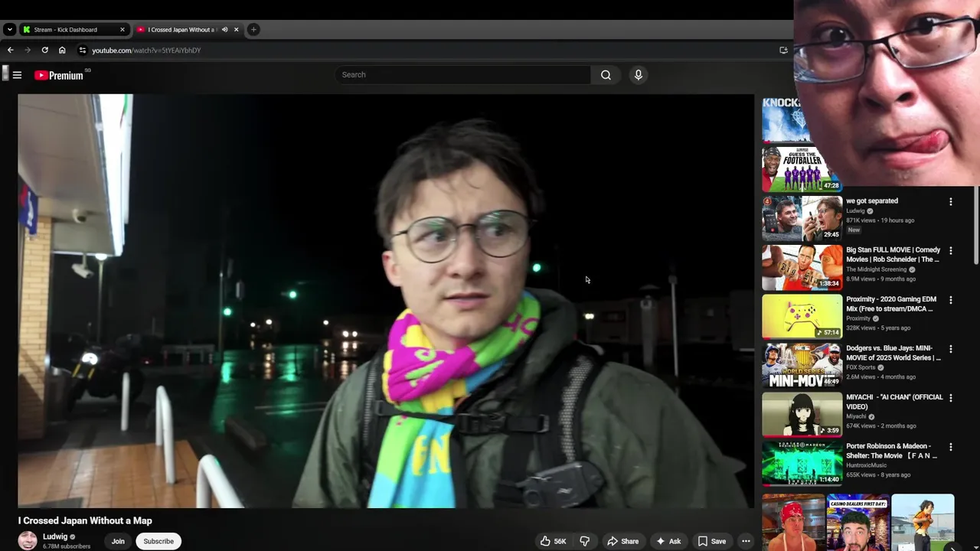Dislike the video
980x551 pixels.
(584, 541)
